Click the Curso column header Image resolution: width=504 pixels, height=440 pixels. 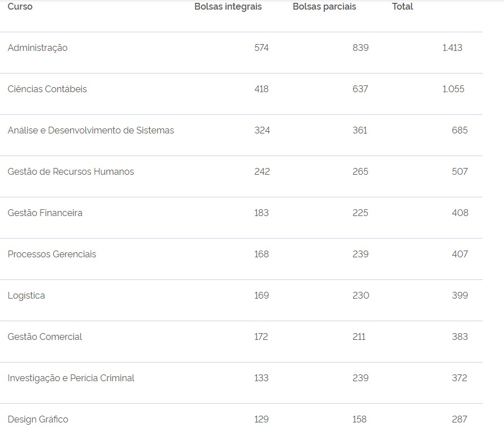pyautogui.click(x=20, y=7)
